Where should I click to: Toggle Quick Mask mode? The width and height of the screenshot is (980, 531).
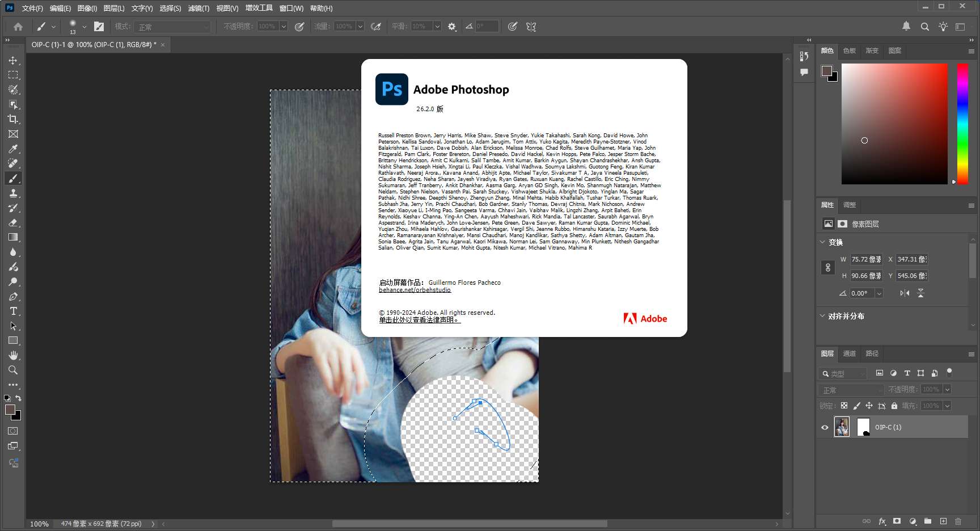(13, 431)
